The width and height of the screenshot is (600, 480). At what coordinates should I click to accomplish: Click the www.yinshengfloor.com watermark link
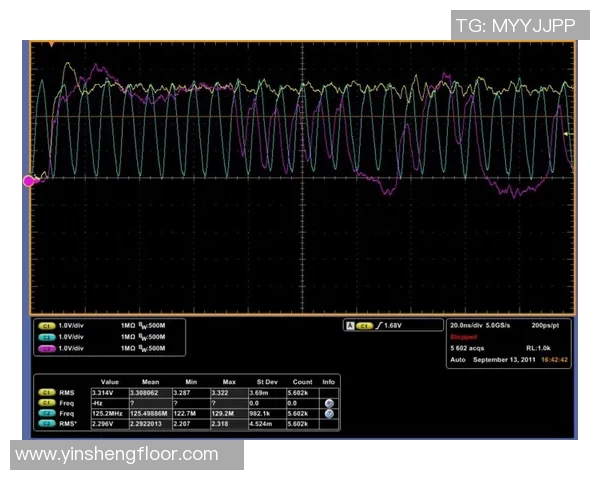pos(117,454)
